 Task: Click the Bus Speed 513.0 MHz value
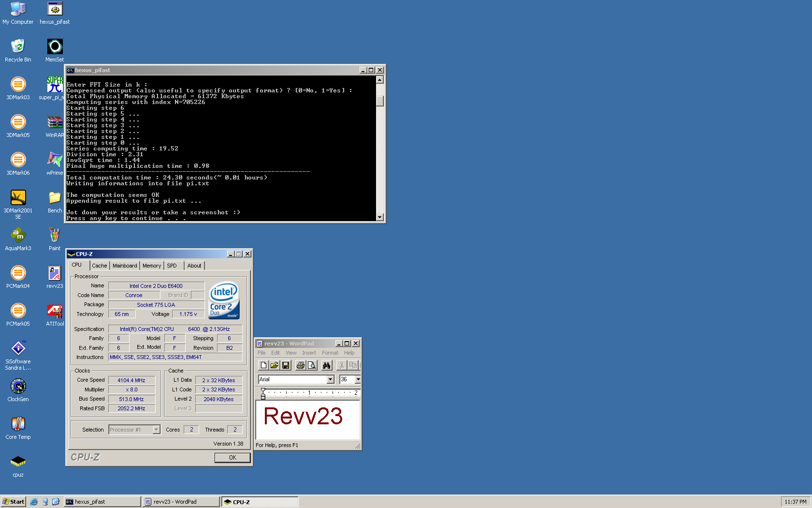pos(131,399)
